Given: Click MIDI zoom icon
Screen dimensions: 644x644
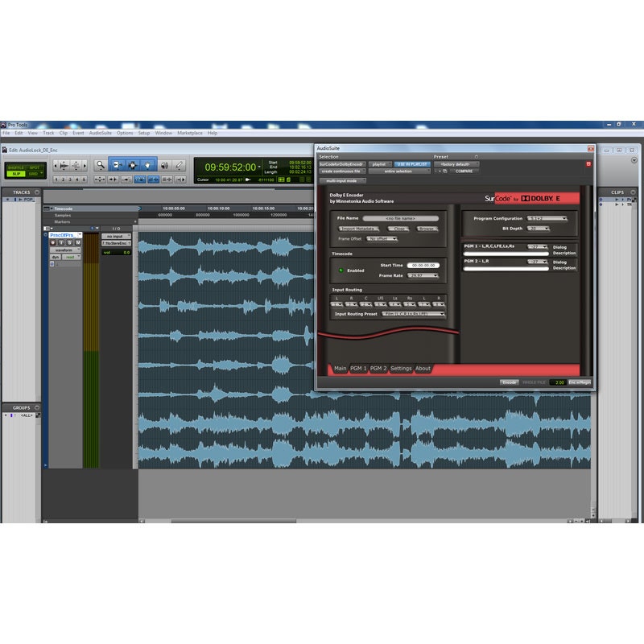Looking at the screenshot, I should pos(76,166).
